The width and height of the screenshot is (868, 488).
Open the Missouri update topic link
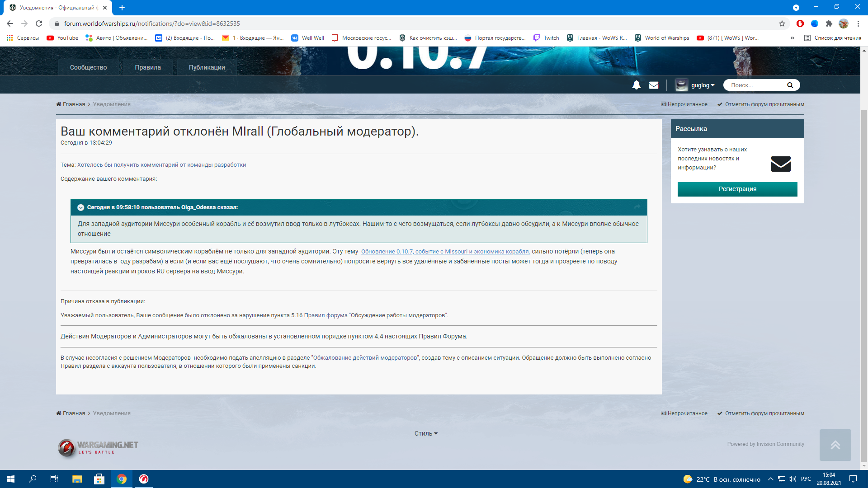pyautogui.click(x=445, y=252)
